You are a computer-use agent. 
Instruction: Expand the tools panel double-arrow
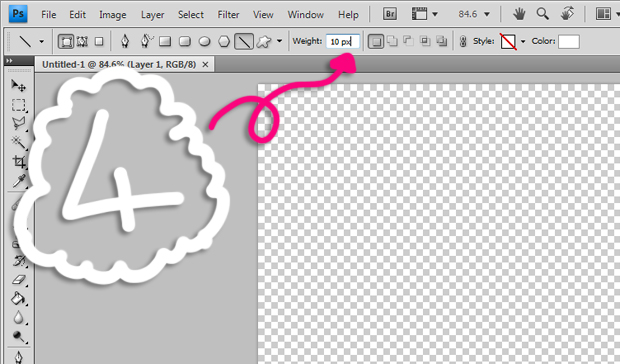click(x=9, y=60)
